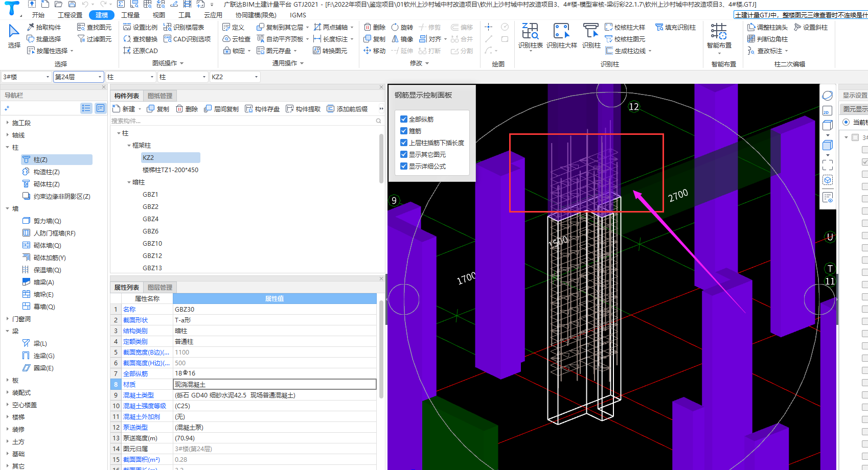Expand 门窗洞 in navigation tree
This screenshot has height=470, width=868.
click(8, 319)
